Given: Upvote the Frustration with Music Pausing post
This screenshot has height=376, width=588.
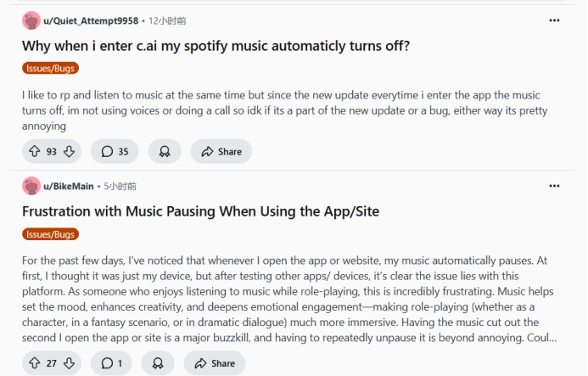Looking at the screenshot, I should pyautogui.click(x=35, y=363).
